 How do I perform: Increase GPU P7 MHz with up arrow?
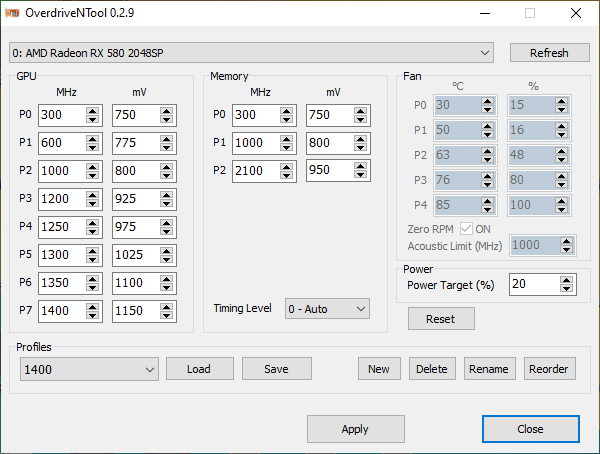[93, 307]
